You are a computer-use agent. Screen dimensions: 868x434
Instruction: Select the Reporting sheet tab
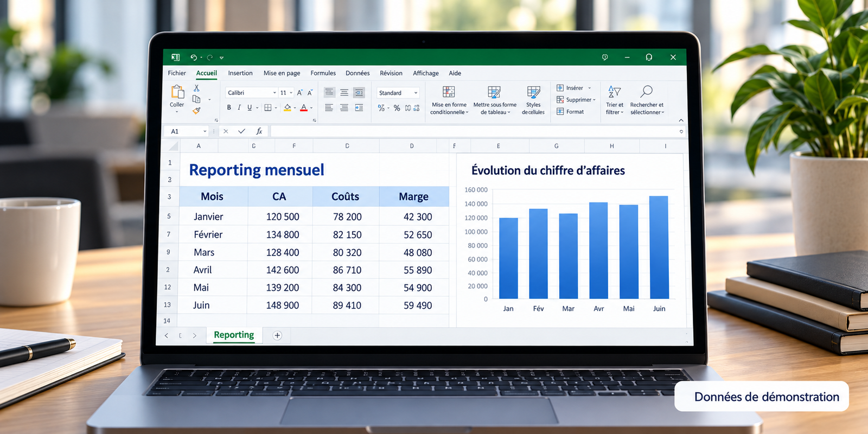pos(234,335)
